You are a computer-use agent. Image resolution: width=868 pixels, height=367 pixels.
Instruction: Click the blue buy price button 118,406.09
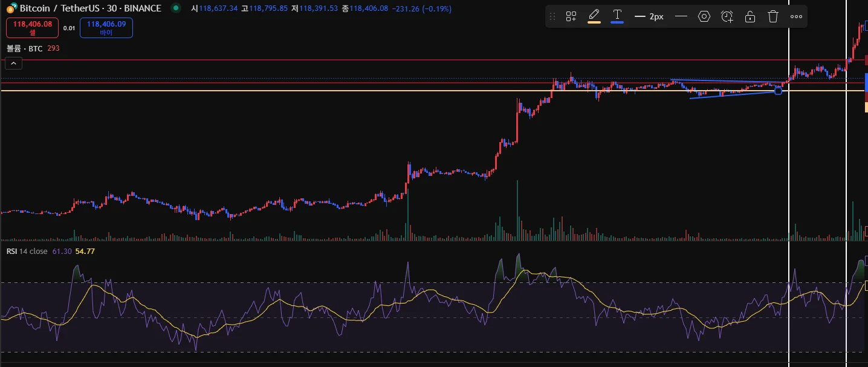coord(106,28)
